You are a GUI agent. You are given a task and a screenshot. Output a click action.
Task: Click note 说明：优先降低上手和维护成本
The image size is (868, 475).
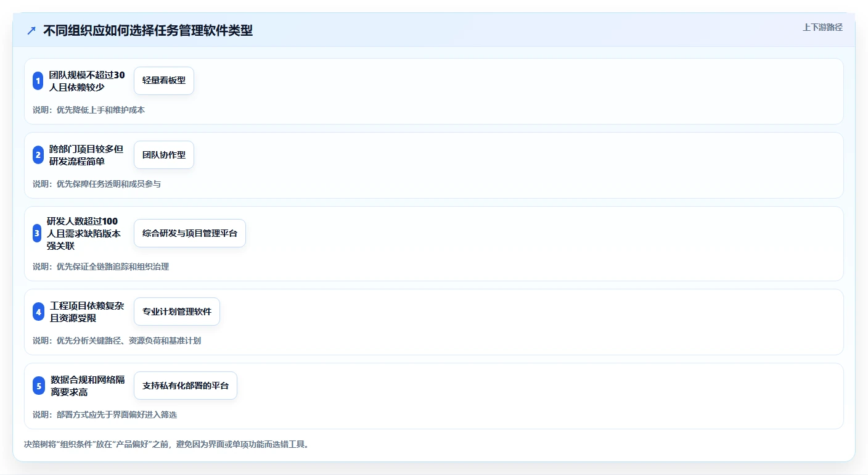coord(89,110)
